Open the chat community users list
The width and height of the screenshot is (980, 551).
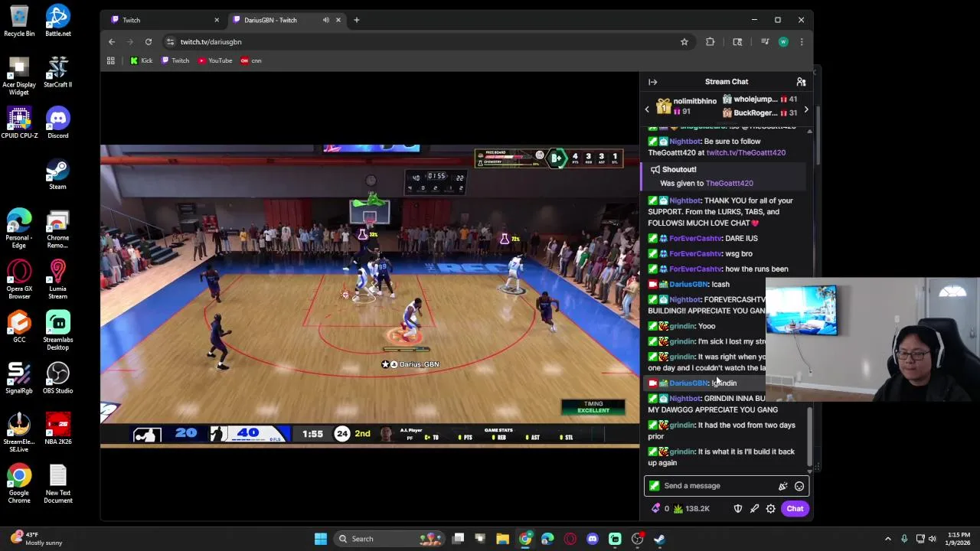[801, 82]
